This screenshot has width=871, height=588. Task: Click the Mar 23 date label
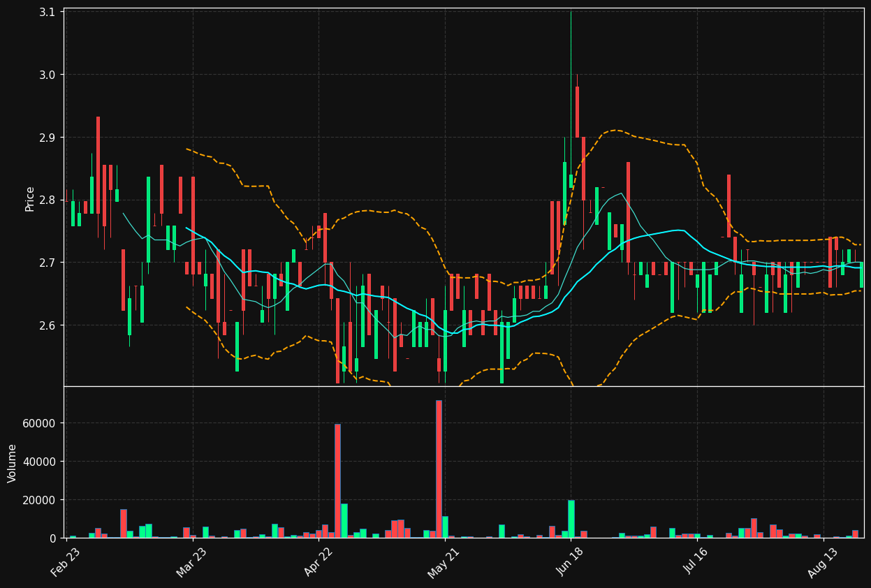point(191,562)
